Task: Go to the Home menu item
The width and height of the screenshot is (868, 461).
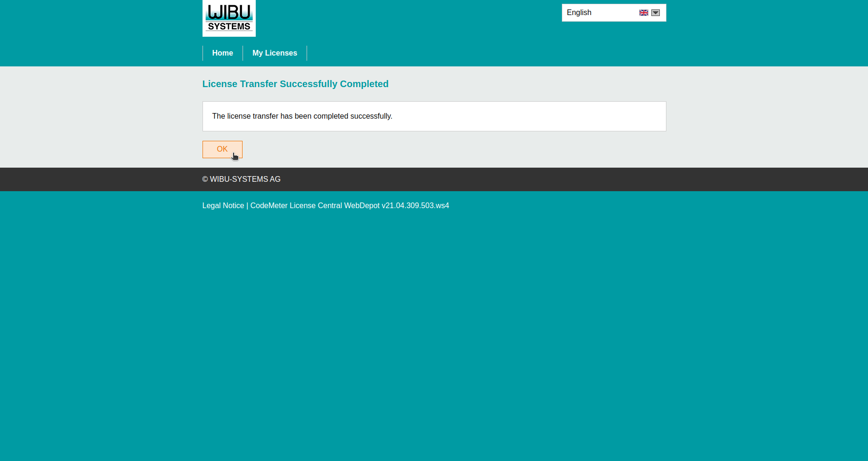Action: coord(222,53)
